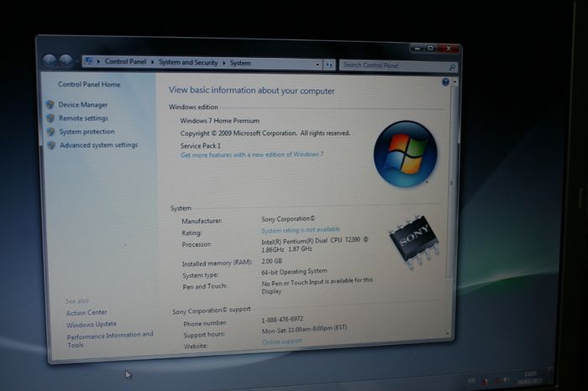Click the shield icon beside Device Manager
588x391 pixels.
coord(50,105)
